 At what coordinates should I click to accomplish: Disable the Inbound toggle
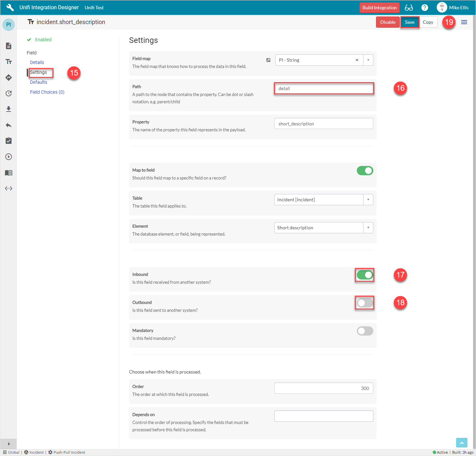(365, 275)
